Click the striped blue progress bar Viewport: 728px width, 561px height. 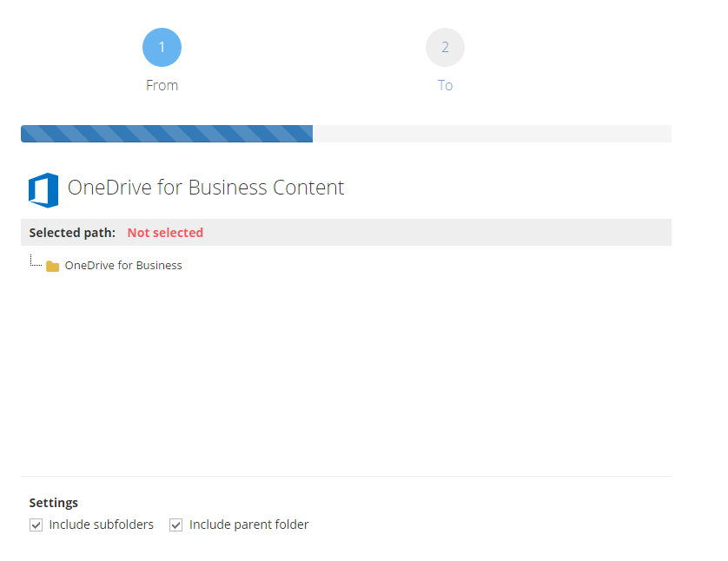point(167,134)
